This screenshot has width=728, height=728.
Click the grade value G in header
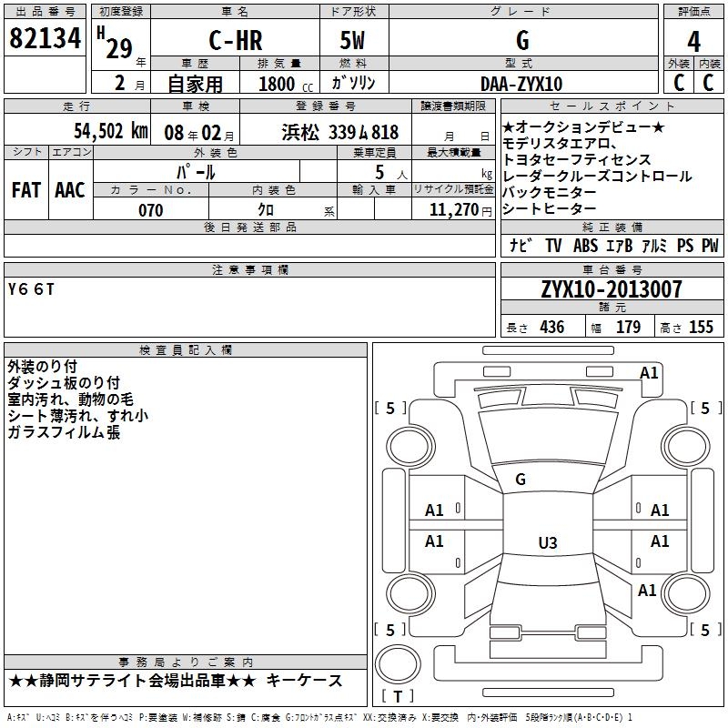522,40
